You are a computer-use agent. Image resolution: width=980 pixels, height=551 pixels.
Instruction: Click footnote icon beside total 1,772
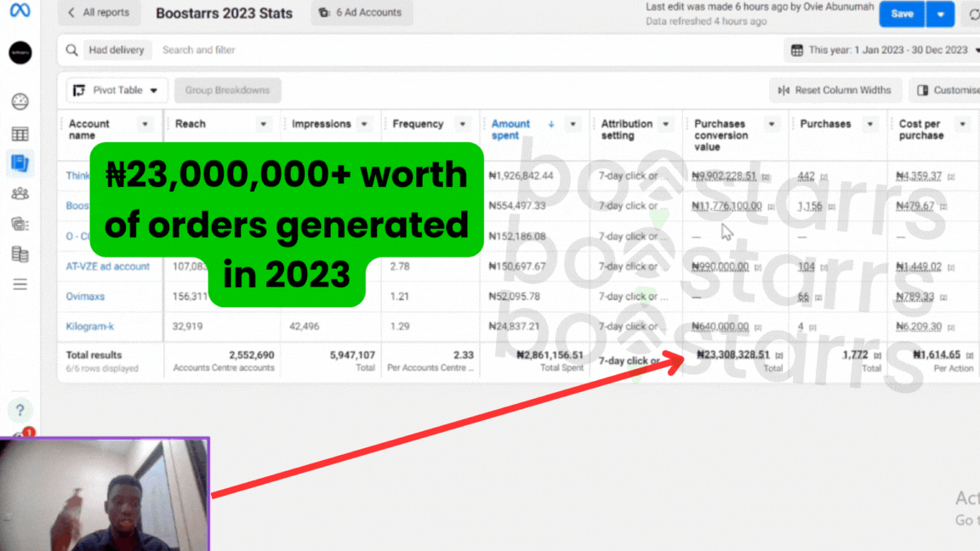[x=878, y=355]
